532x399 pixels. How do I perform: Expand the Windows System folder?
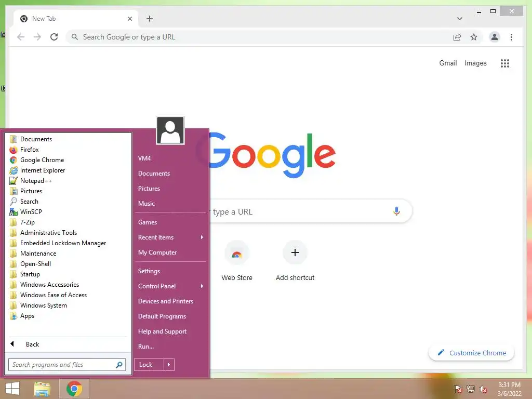[38, 305]
